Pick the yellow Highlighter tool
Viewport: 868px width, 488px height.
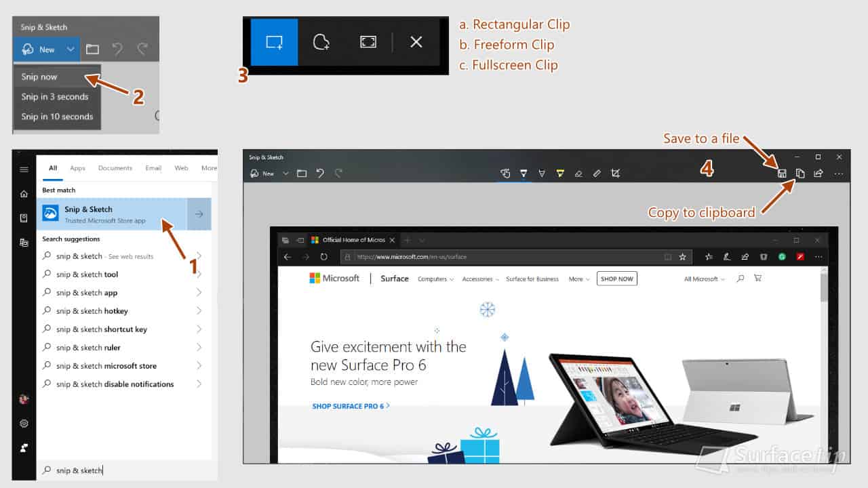click(x=560, y=173)
